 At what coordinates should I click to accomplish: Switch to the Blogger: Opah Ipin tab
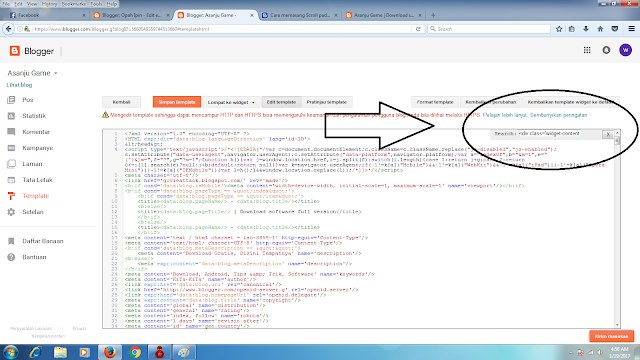coord(131,15)
